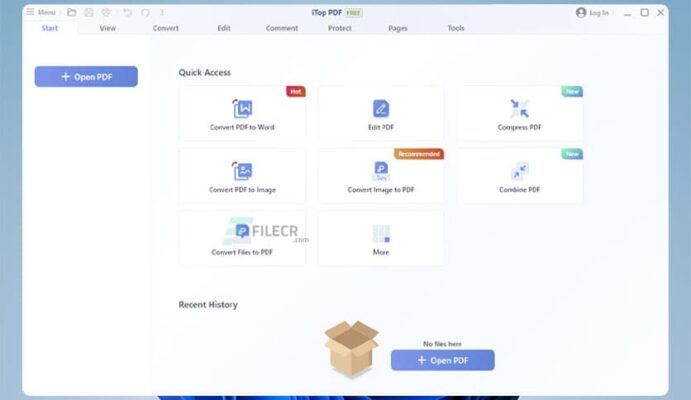Open the Convert PDF to Word tool

point(242,113)
